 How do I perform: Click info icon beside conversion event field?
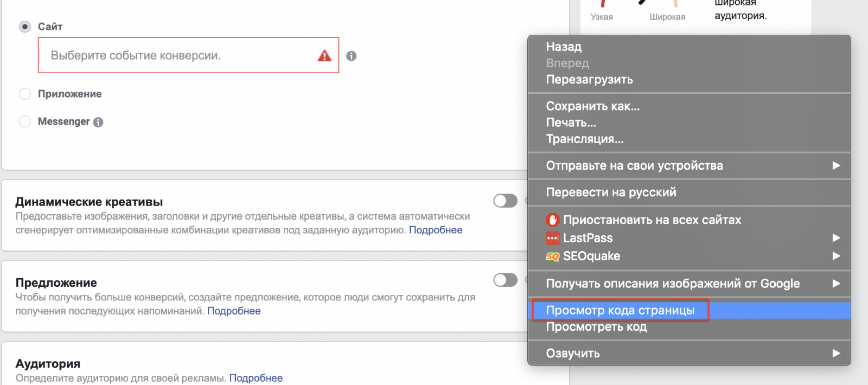[x=352, y=56]
